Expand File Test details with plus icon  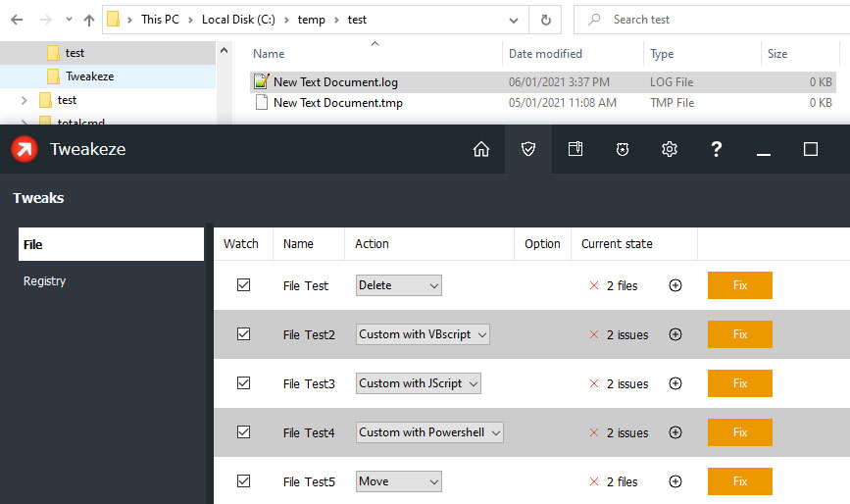point(675,285)
